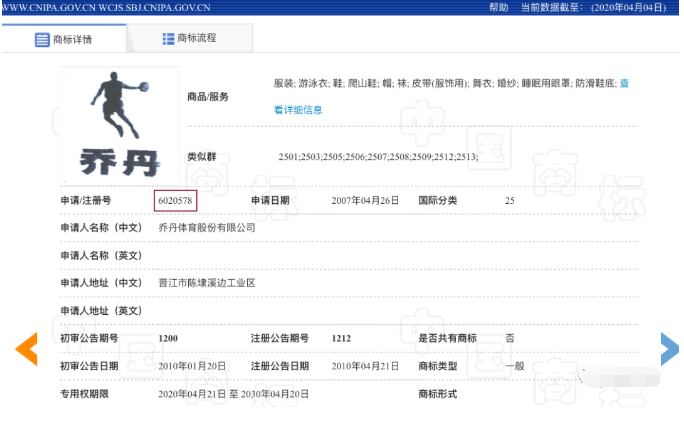
Task: Click preliminary announcement date 2010年01月20日
Action: pos(192,366)
